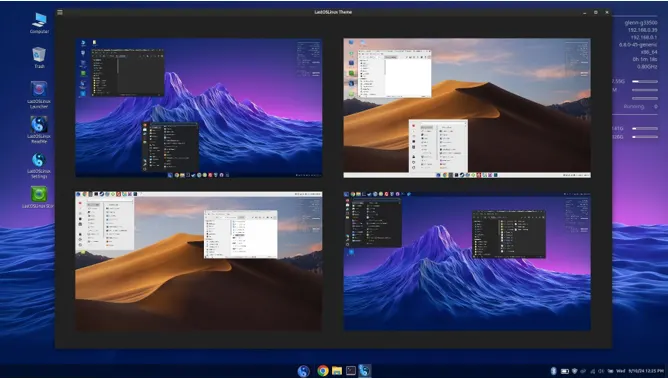
Task: Open the LastOSLinux ReadMe desktop shortcut
Action: tap(39, 129)
